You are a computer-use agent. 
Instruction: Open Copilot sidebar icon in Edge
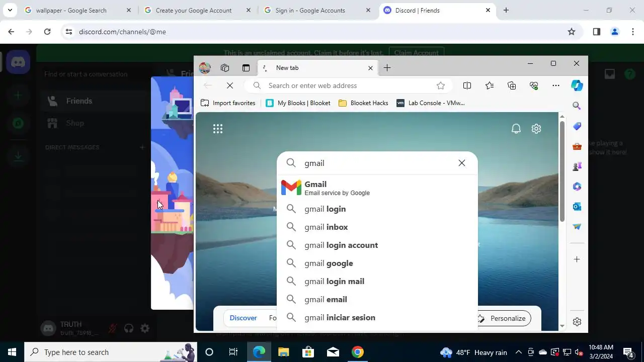point(577,85)
